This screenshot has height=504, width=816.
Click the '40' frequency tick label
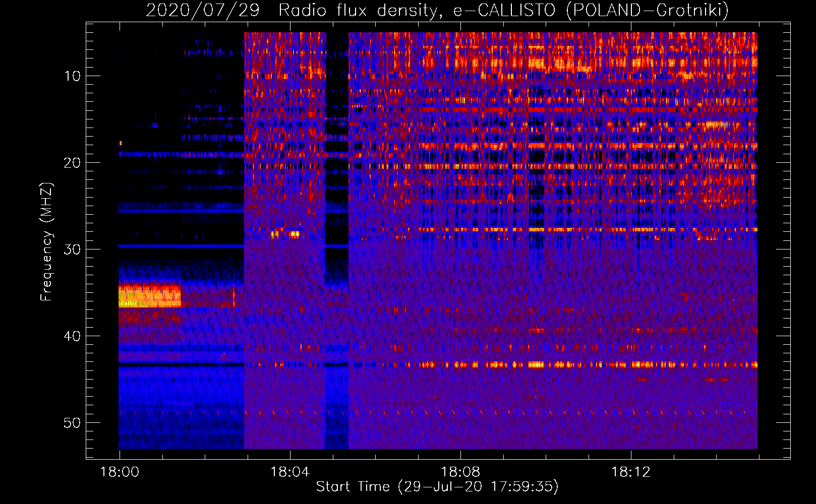73,336
